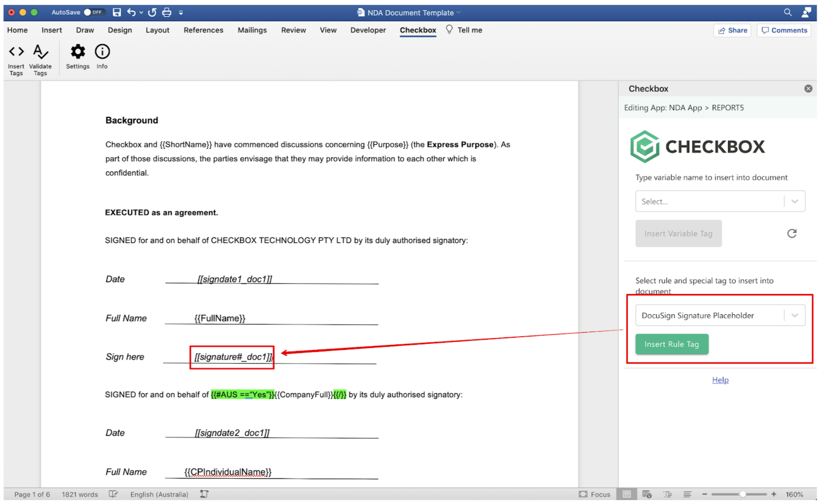Open the Review tab

(293, 30)
